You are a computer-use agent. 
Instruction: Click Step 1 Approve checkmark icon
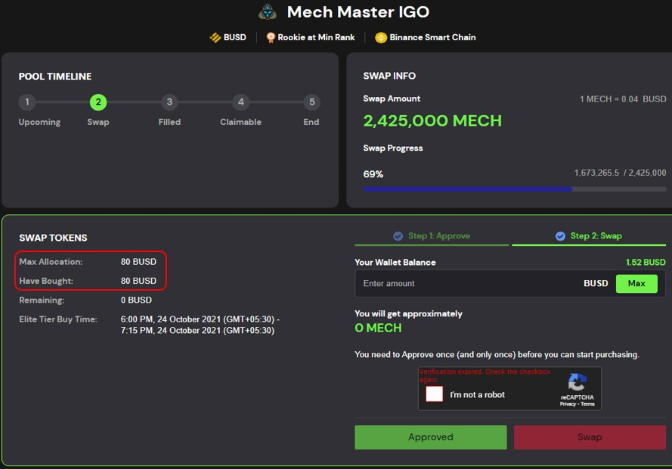[398, 236]
